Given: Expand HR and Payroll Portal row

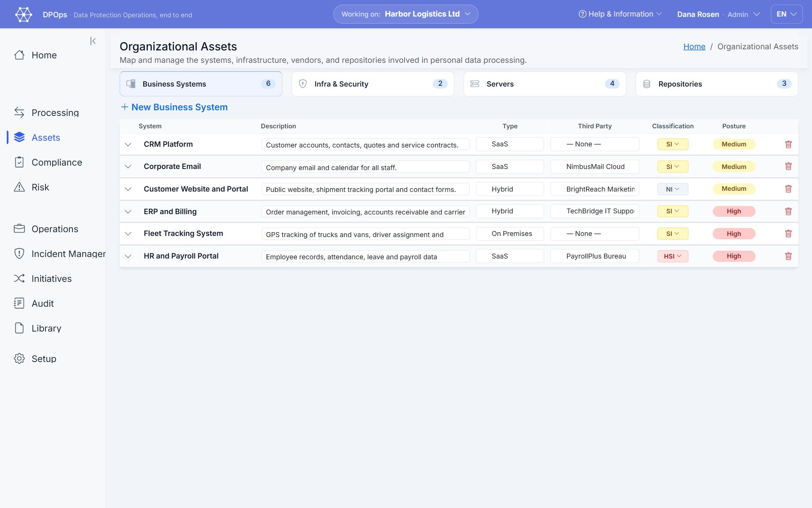Looking at the screenshot, I should click(128, 256).
